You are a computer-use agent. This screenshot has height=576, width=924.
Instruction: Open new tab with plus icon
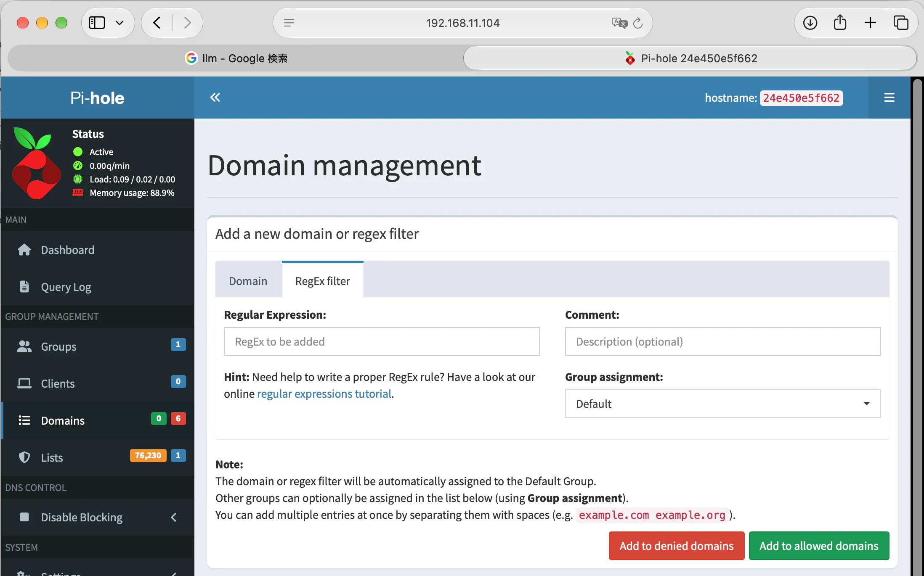(x=870, y=23)
